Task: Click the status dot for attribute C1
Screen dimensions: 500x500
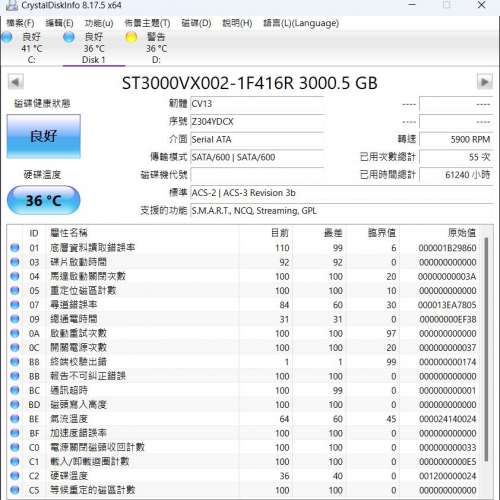Action: 15,461
